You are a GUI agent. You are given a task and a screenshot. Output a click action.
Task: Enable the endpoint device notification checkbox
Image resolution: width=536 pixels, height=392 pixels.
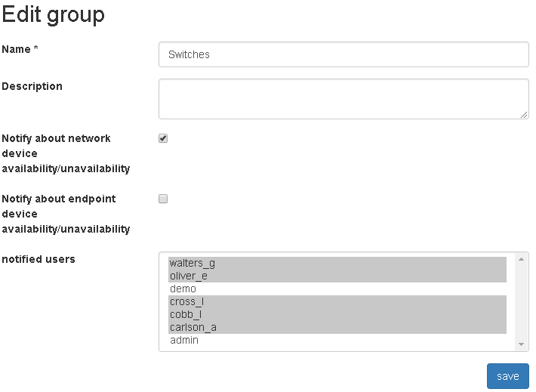tap(163, 199)
